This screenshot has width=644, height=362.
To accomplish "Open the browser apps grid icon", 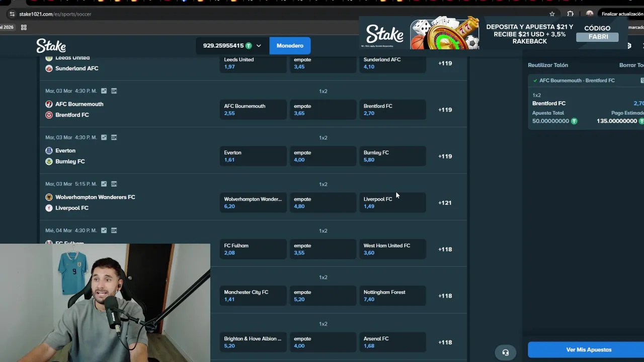I will [24, 27].
